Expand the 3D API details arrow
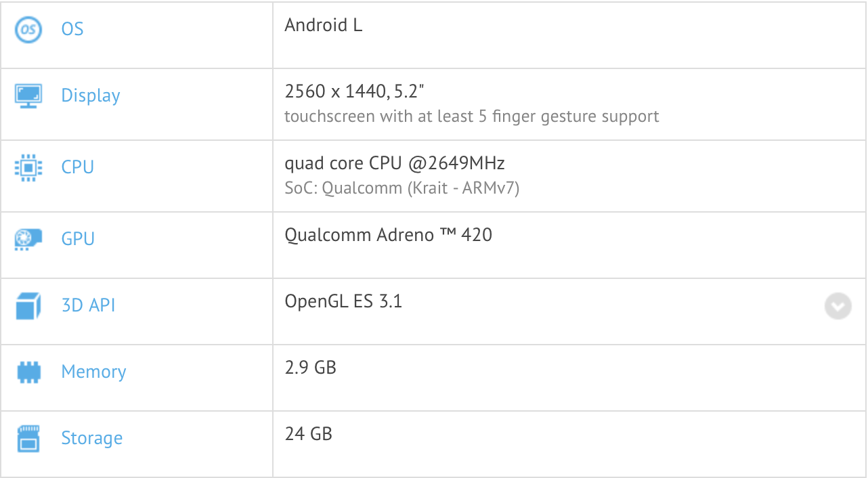The height and width of the screenshot is (478, 868). pos(838,306)
